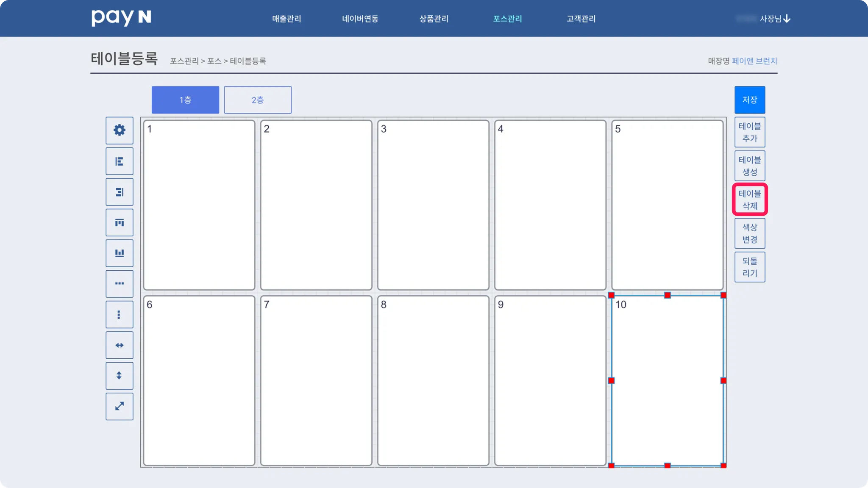The width and height of the screenshot is (868, 488).
Task: Click the diagonal resize arrow icon
Action: 120,406
